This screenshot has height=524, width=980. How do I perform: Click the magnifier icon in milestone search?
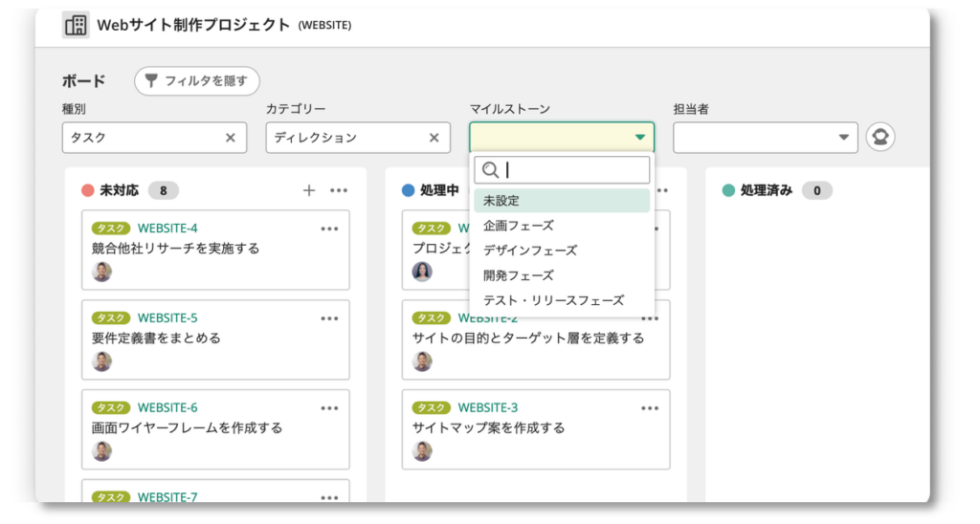491,170
